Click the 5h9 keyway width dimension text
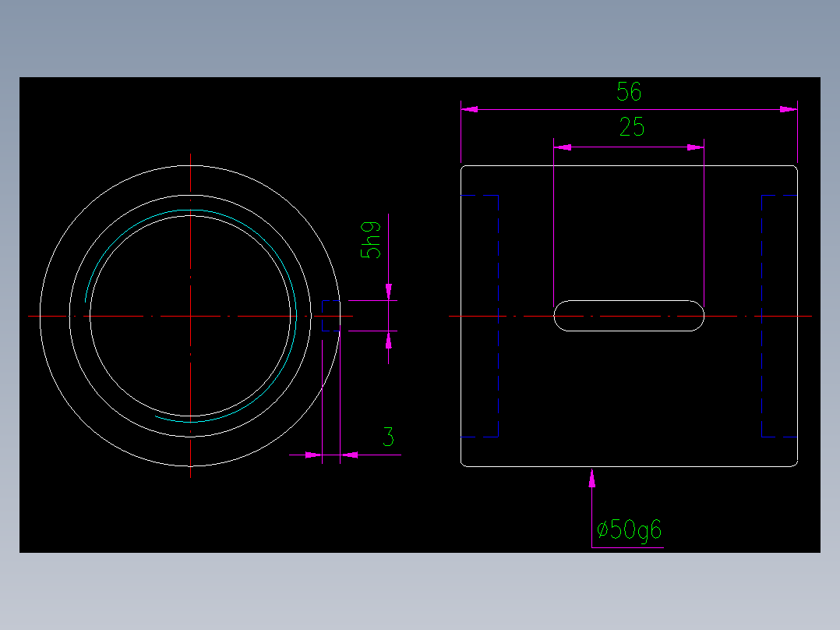 [x=370, y=240]
